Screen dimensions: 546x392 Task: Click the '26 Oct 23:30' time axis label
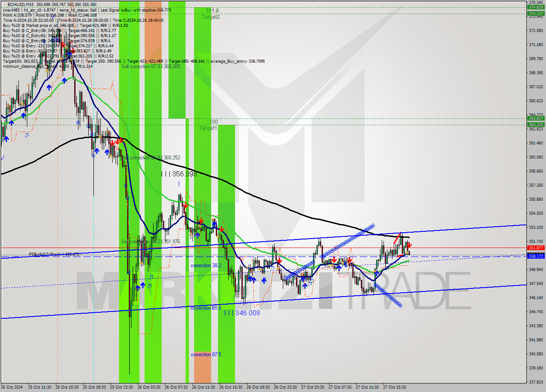tap(285, 387)
